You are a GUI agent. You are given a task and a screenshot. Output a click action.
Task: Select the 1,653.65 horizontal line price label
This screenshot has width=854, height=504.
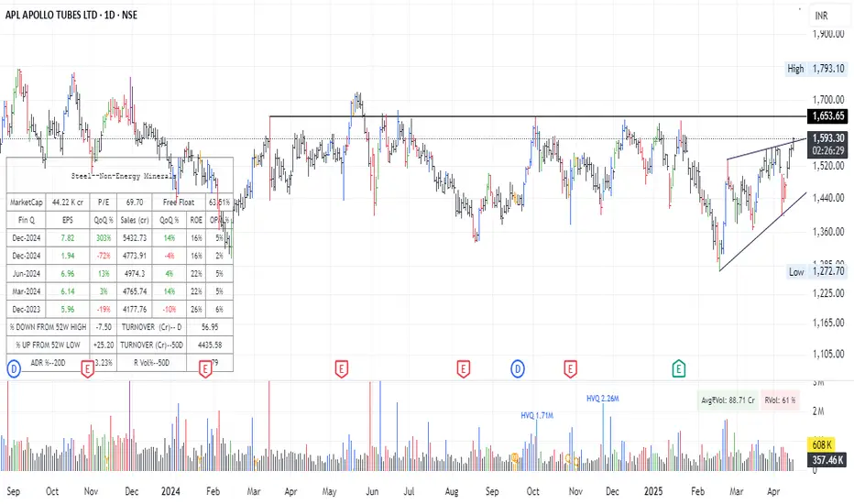[827, 115]
